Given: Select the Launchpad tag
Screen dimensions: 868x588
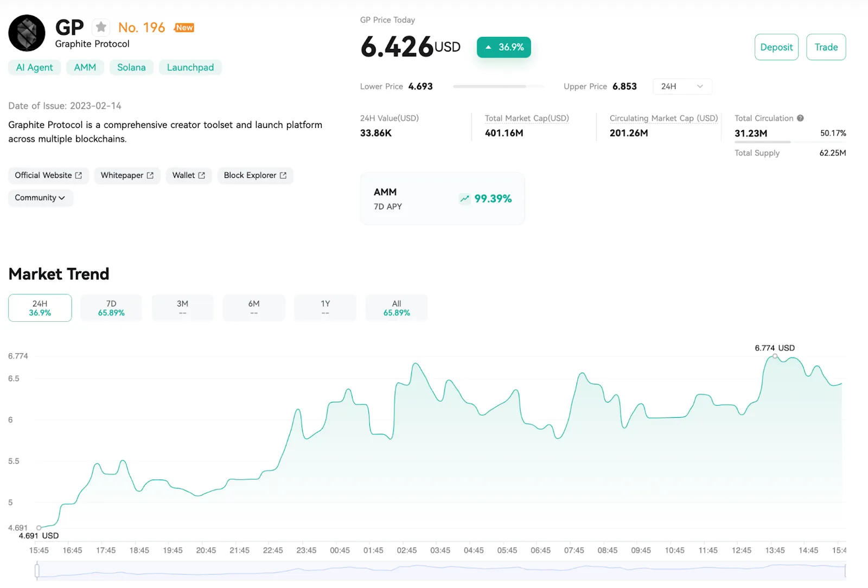Looking at the screenshot, I should point(190,67).
